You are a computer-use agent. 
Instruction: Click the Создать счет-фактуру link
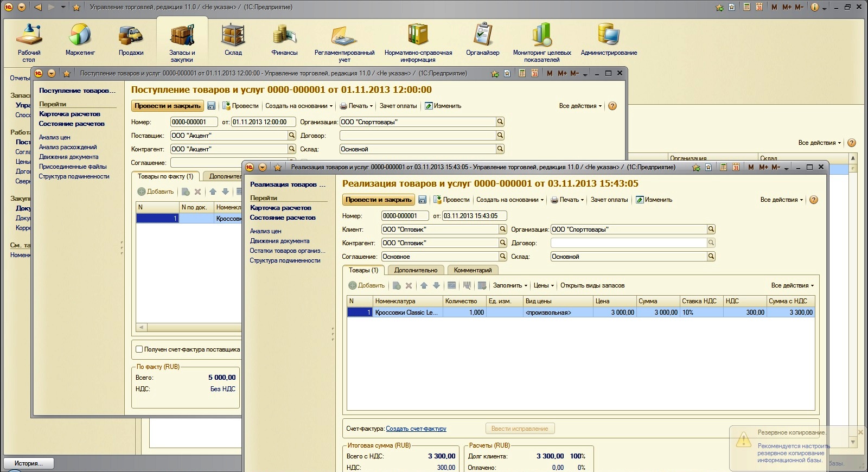point(416,429)
